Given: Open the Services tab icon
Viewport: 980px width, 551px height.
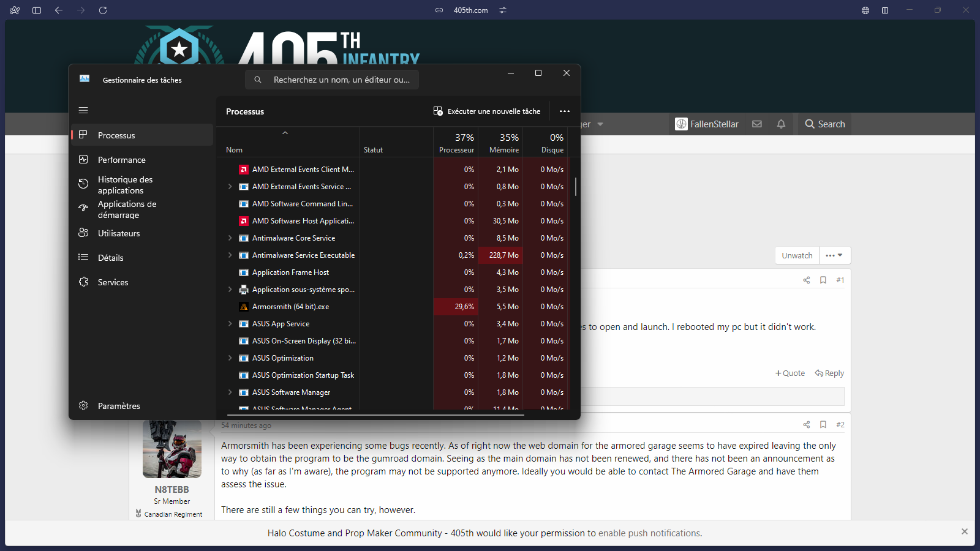Looking at the screenshot, I should [83, 282].
